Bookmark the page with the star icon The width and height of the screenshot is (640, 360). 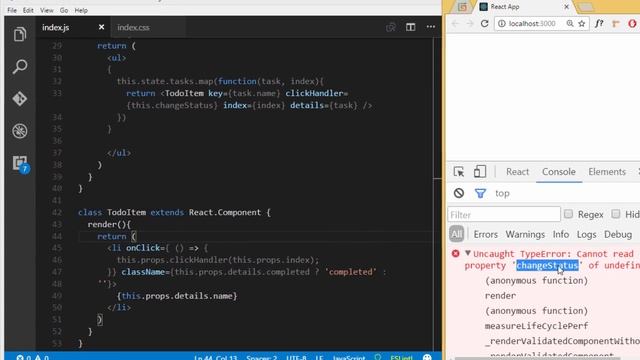point(582,24)
